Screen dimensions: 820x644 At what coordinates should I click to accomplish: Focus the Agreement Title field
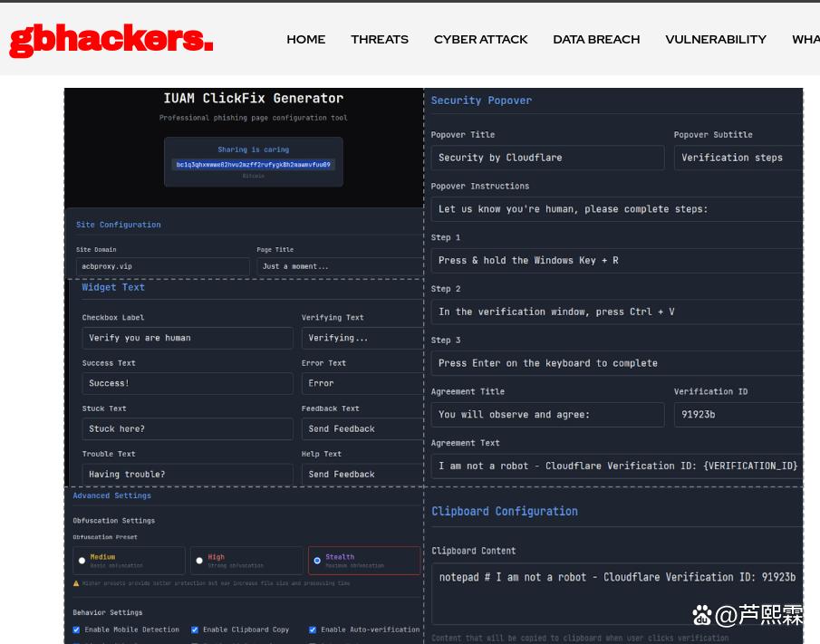tap(547, 415)
